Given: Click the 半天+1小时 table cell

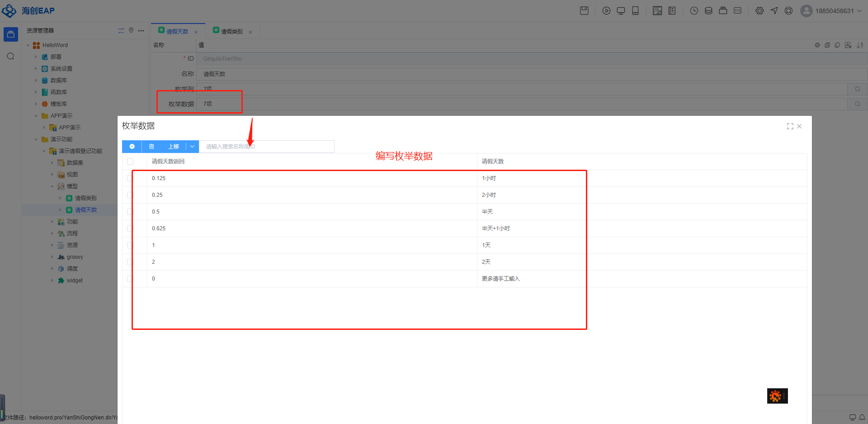Looking at the screenshot, I should 495,229.
